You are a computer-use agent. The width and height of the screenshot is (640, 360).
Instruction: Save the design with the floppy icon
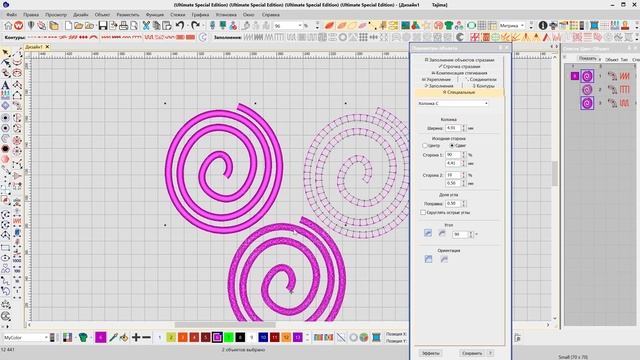[102, 25]
